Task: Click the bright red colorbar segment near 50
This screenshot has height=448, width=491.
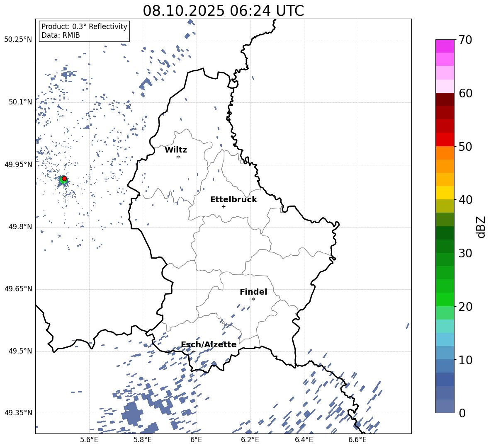Action: [445, 140]
